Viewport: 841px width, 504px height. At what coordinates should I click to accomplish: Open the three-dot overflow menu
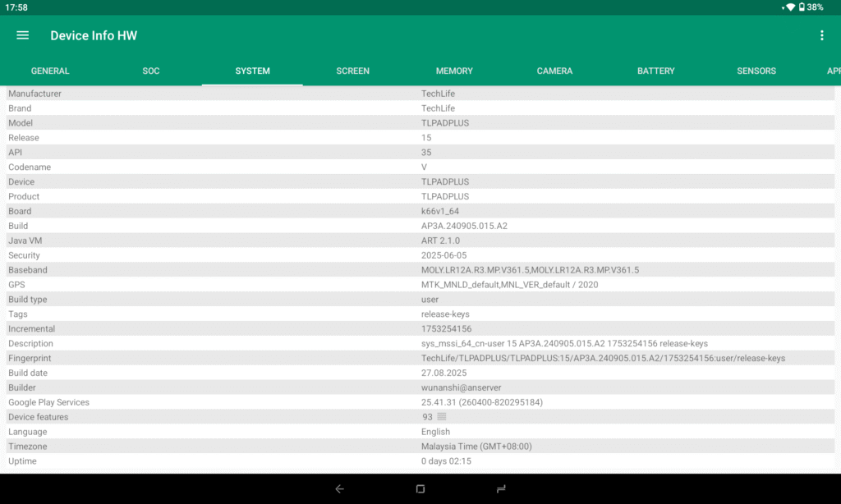[x=821, y=35]
